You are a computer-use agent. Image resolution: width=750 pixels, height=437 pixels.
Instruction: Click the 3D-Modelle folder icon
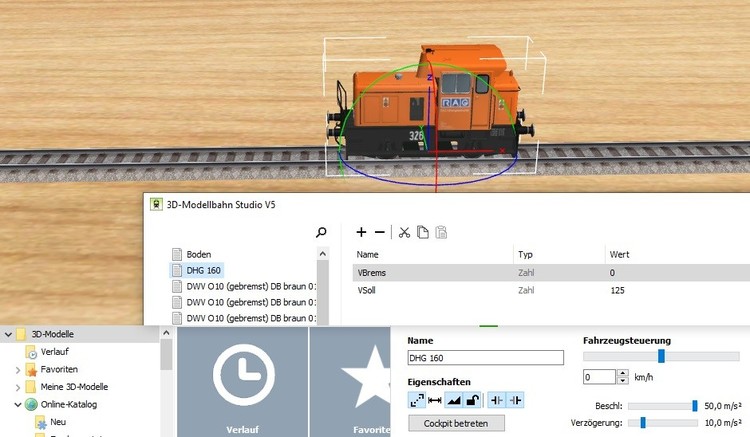[x=21, y=334]
